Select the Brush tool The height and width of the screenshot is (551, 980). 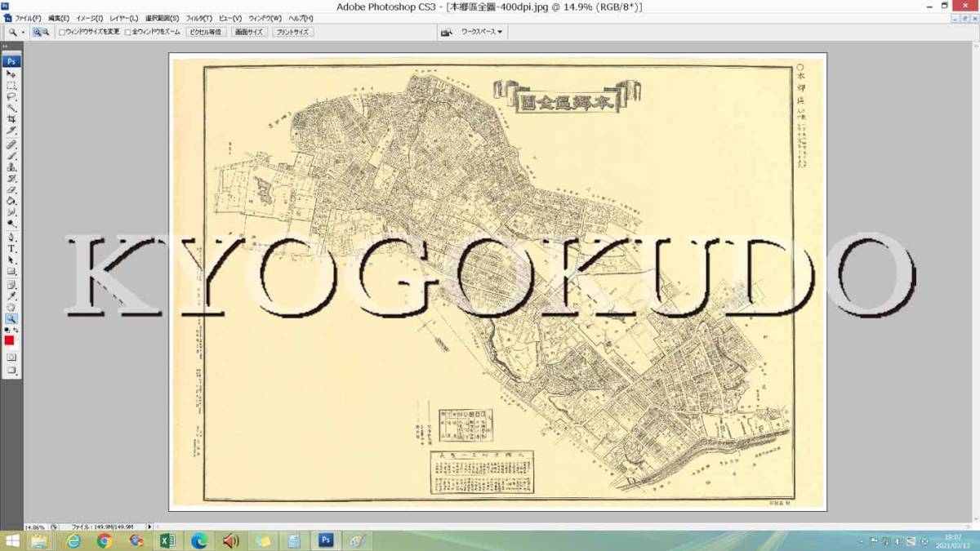pyautogui.click(x=11, y=155)
